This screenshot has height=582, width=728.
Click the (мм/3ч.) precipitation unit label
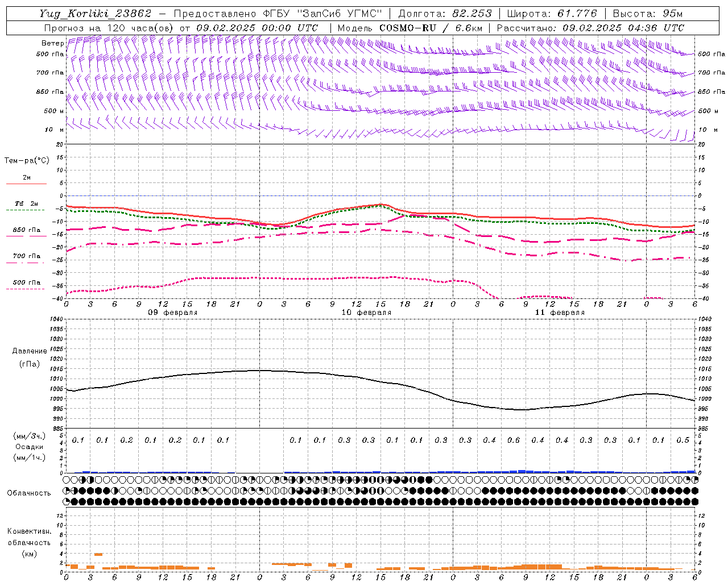[x=30, y=436]
